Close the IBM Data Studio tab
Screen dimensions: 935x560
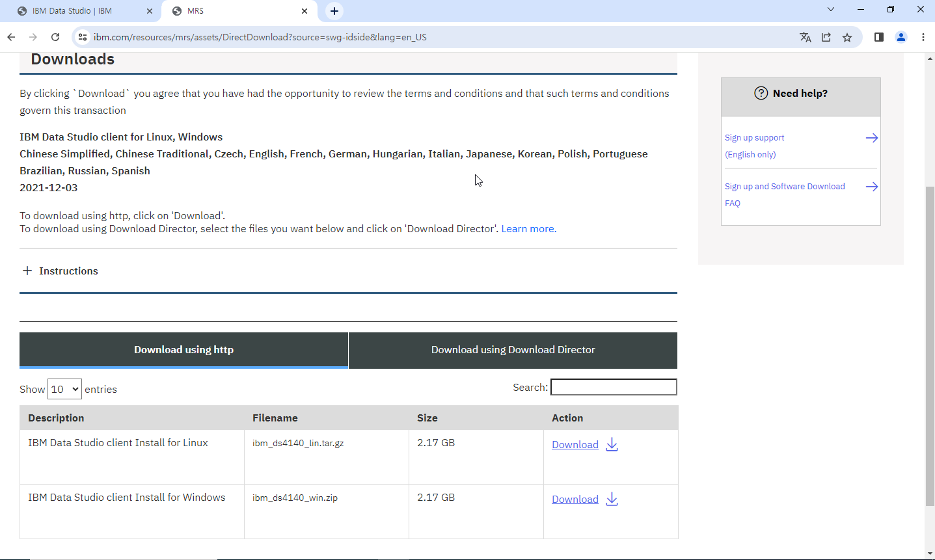[x=150, y=11]
